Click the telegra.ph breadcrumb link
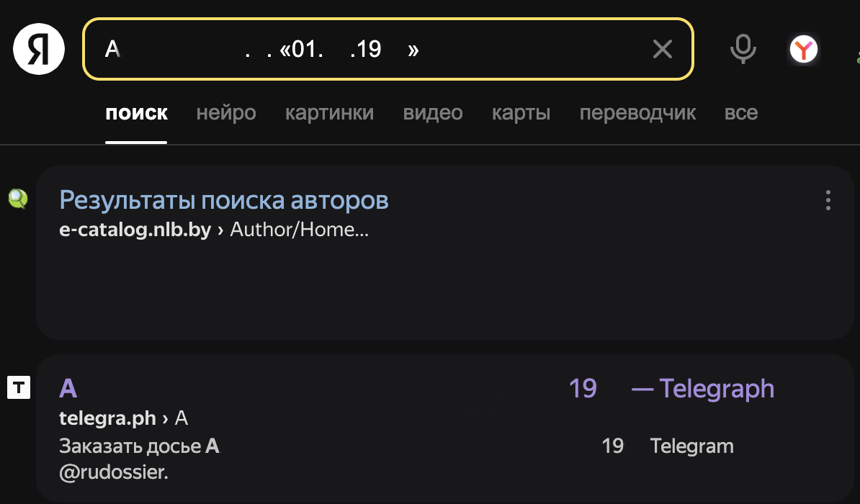 tap(107, 418)
